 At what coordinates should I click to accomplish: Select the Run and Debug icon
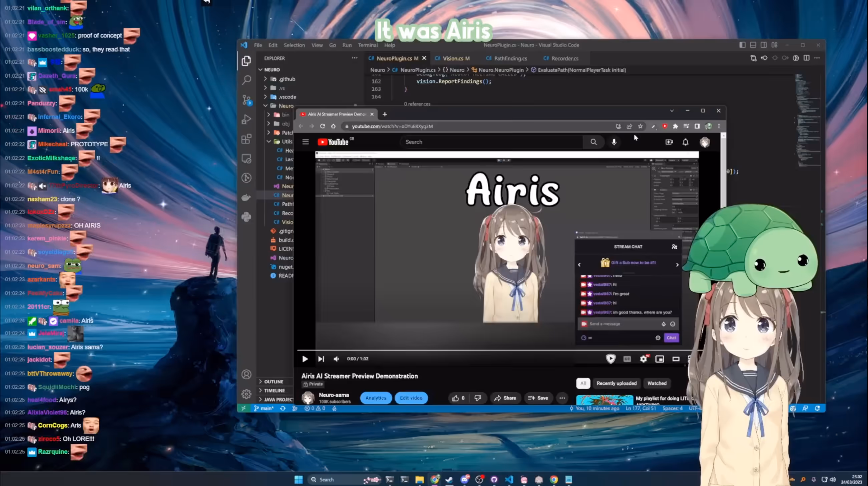click(x=246, y=120)
